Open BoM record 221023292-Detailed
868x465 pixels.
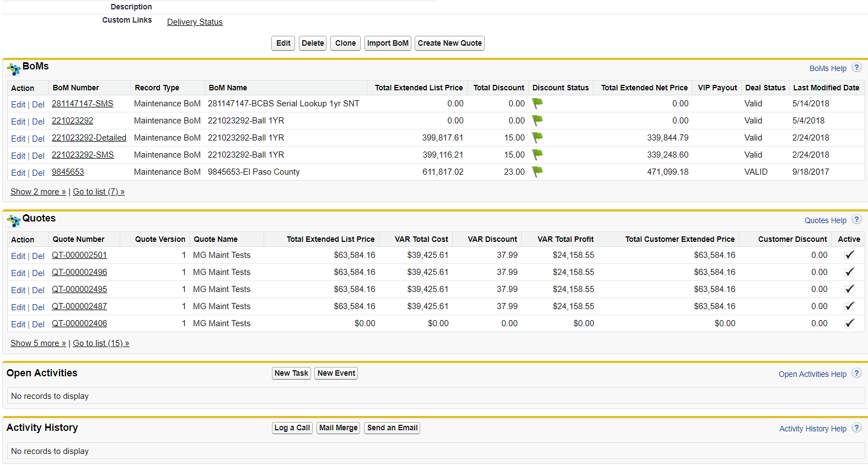[x=89, y=138]
